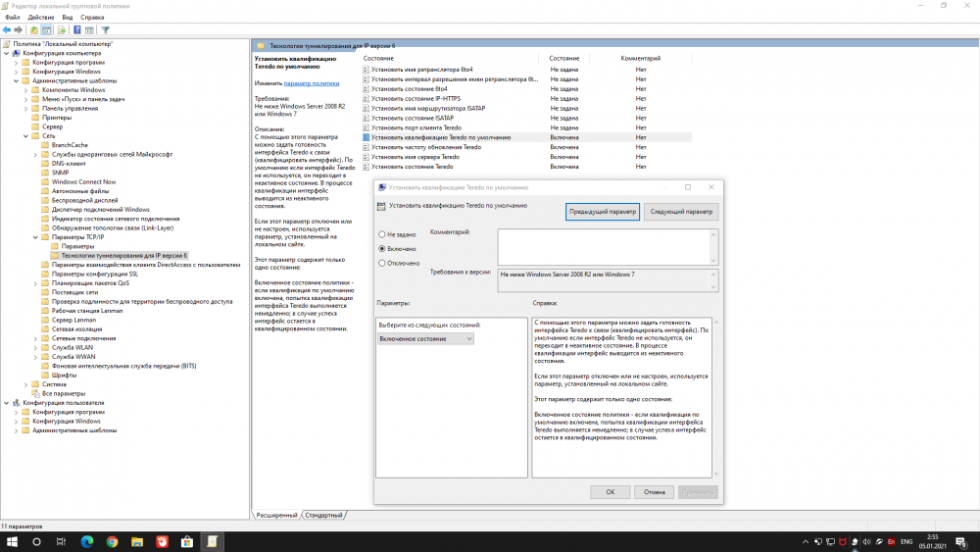Click the 'Следующий параметр' button
The height and width of the screenshot is (552, 980).
(x=681, y=212)
